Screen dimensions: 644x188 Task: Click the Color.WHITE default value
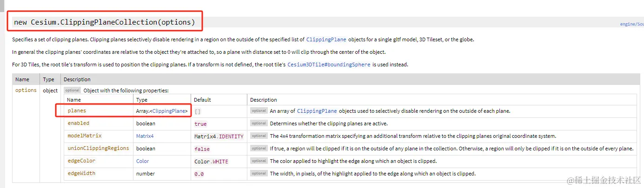[211, 161]
